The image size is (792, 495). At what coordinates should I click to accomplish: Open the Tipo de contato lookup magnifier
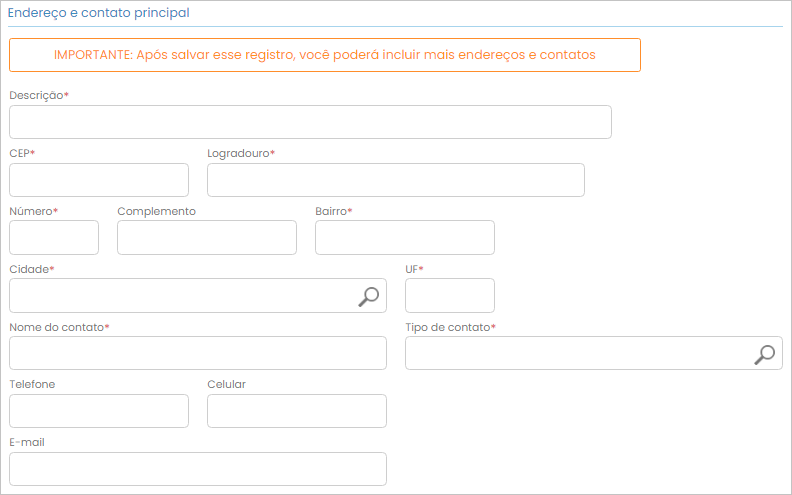coord(765,353)
